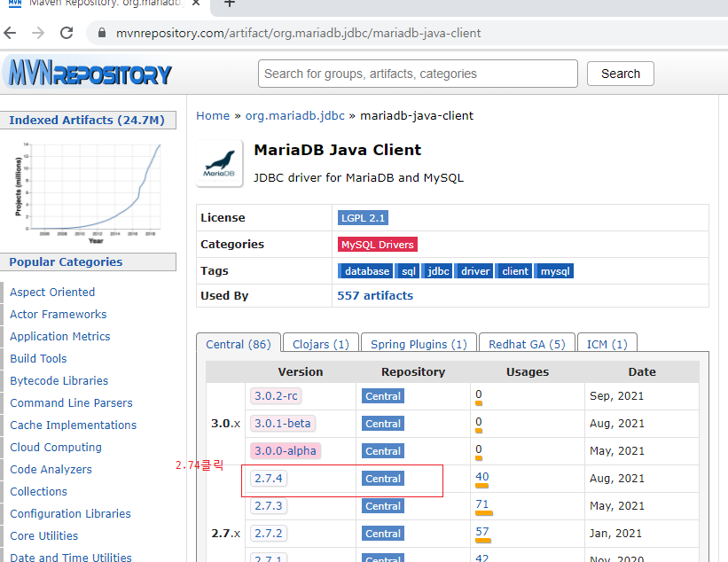Select the Central (86) tab
Viewport: 728px width, 562px height.
(x=239, y=344)
